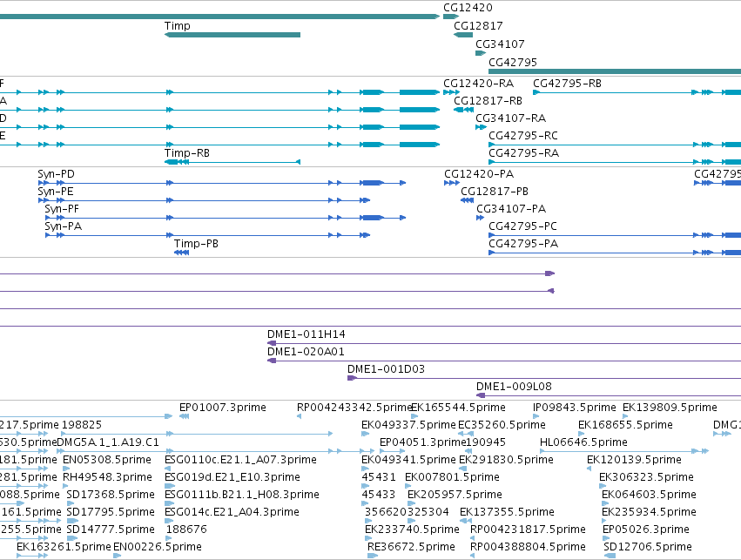Select EST EP01007.3prime

185,416
